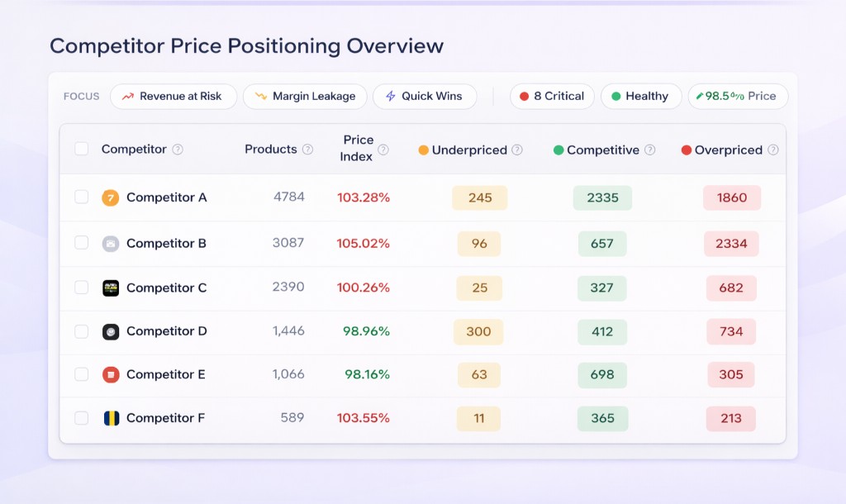Check the Competitor B row checkbox

(81, 243)
